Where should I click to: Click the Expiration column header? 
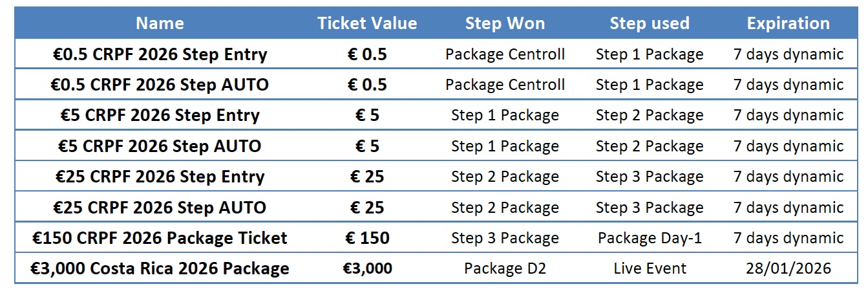click(788, 24)
